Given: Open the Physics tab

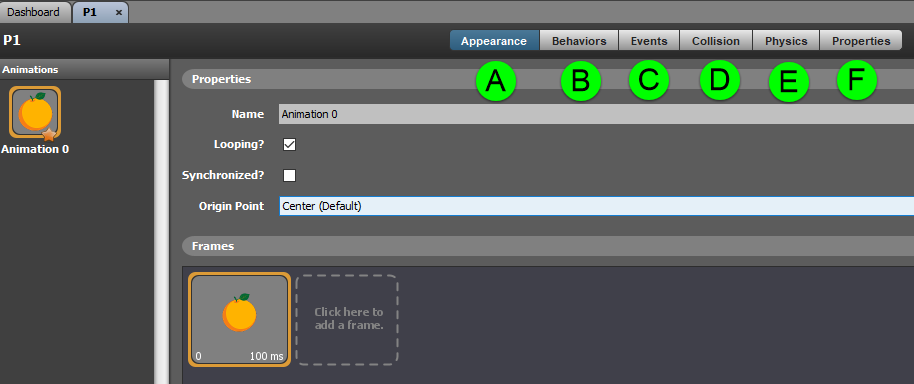Looking at the screenshot, I should click(786, 41).
